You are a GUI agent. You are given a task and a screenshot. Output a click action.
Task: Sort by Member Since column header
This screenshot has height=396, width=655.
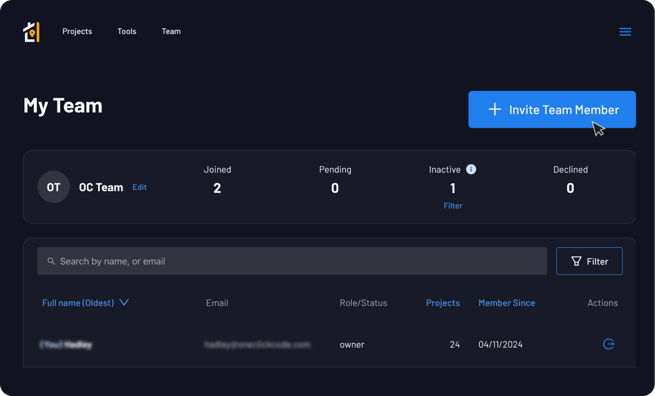[507, 303]
